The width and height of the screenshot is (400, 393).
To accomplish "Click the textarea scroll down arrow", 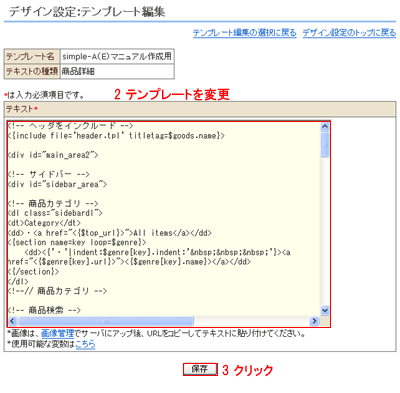I will click(325, 310).
